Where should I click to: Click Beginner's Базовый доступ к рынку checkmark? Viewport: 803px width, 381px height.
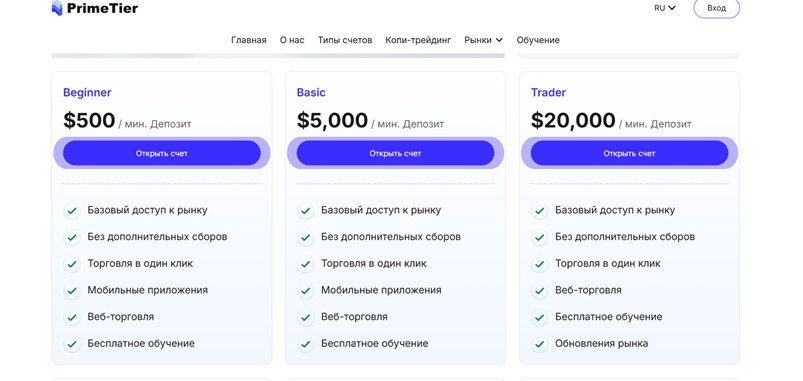pyautogui.click(x=72, y=210)
